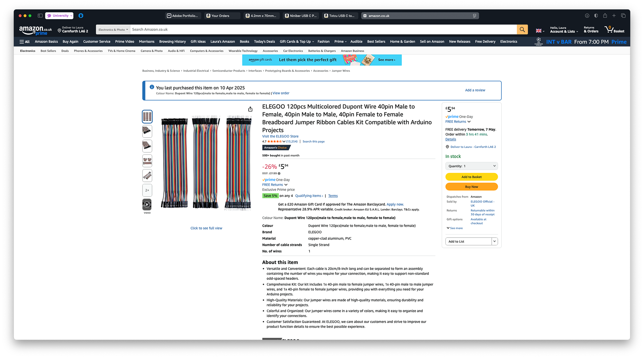Image resolution: width=644 pixels, height=358 pixels.
Task: Open the Quantity dropdown
Action: pos(471,166)
